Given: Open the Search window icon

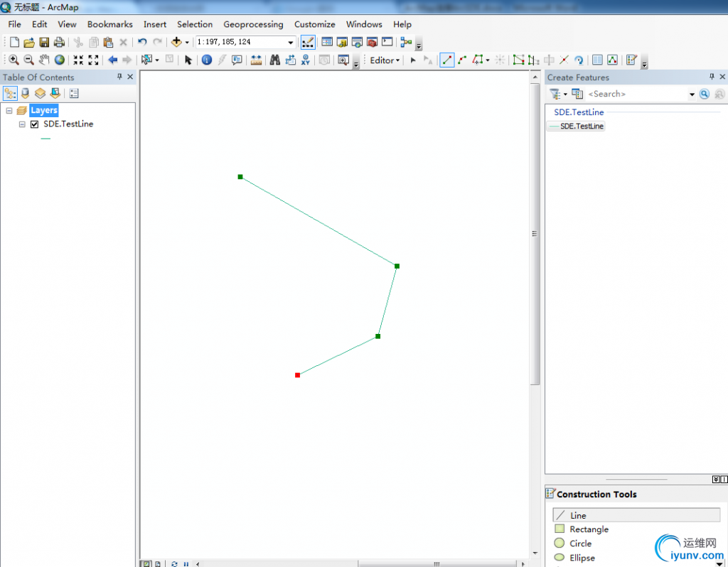Looking at the screenshot, I should (x=357, y=42).
